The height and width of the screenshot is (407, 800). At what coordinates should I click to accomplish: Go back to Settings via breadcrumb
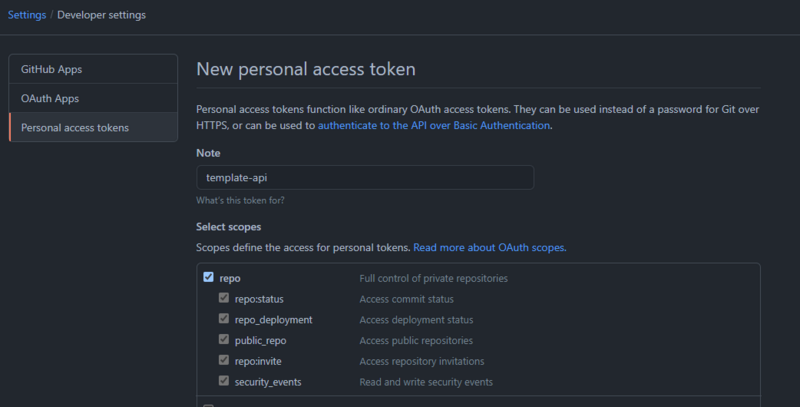click(x=27, y=15)
